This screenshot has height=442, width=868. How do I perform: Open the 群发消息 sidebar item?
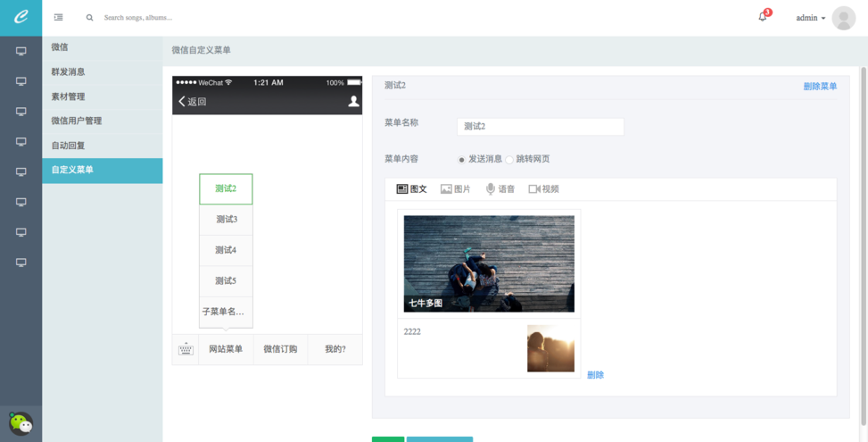103,72
